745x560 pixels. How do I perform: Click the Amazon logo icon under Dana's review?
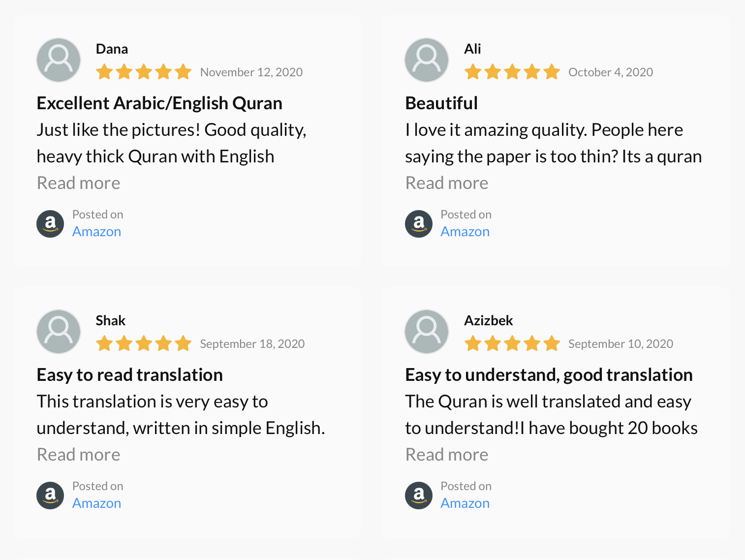coord(50,224)
